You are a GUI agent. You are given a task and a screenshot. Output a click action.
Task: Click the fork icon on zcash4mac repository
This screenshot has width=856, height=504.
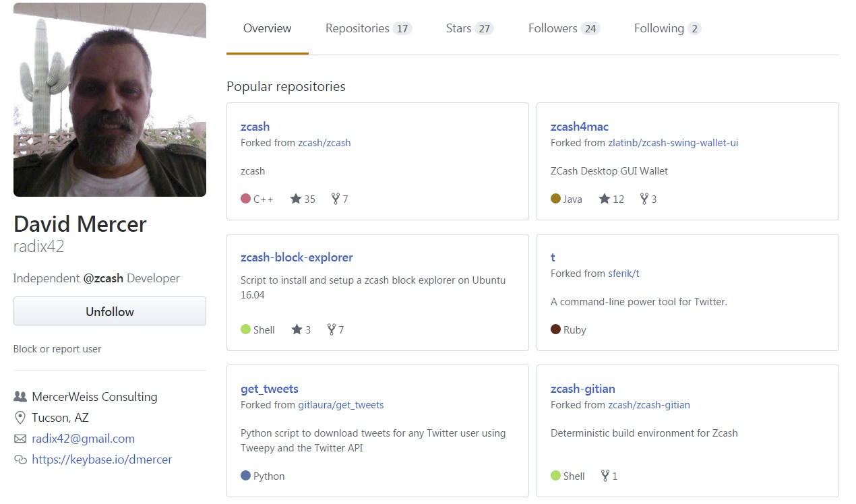point(644,199)
